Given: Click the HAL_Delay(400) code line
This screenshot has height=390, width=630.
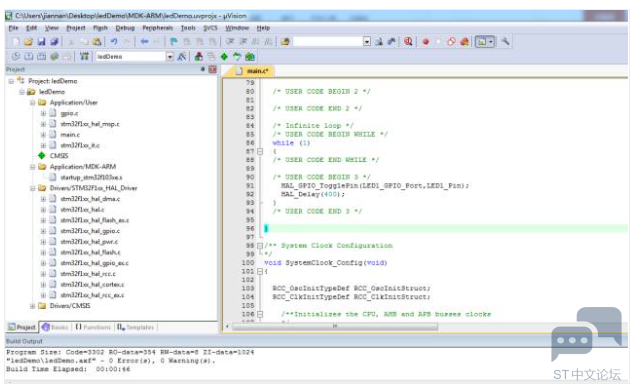Looking at the screenshot, I should pyautogui.click(x=313, y=194).
